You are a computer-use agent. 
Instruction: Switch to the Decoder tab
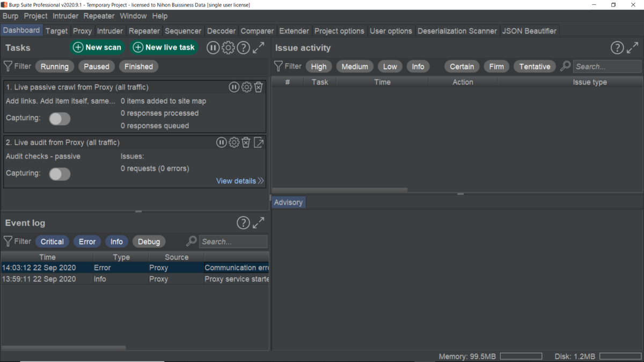tap(222, 31)
